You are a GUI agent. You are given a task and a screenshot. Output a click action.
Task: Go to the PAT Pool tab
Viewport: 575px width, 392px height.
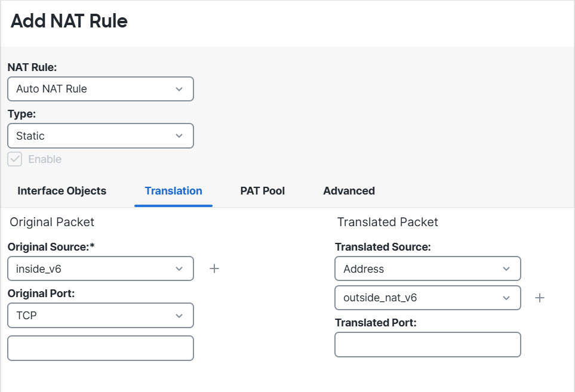click(x=262, y=191)
